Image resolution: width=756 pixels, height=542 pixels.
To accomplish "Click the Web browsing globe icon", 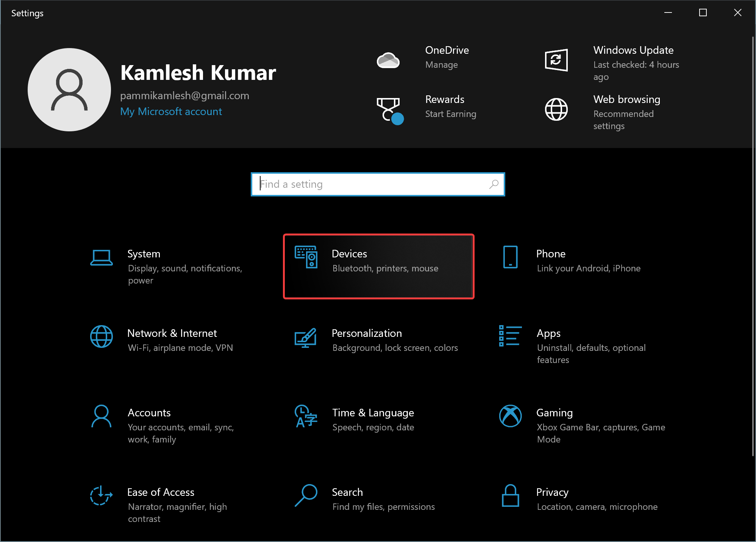I will click(556, 109).
